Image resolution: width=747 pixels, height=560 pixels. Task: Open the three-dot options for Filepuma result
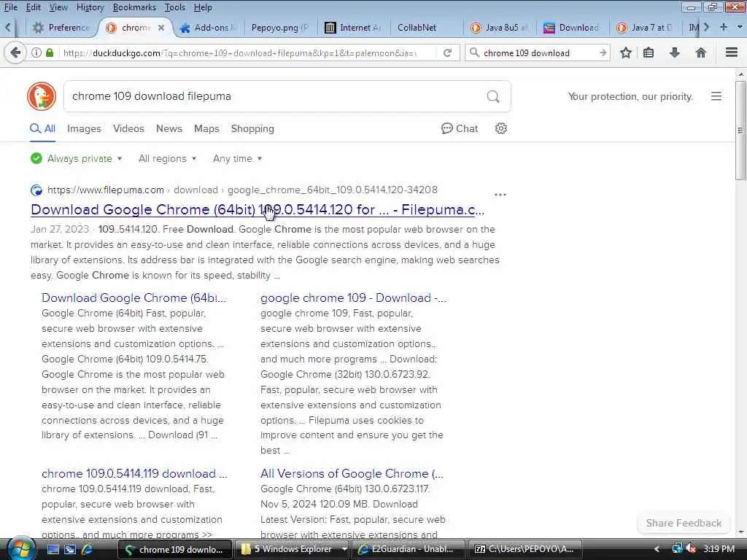(x=500, y=194)
